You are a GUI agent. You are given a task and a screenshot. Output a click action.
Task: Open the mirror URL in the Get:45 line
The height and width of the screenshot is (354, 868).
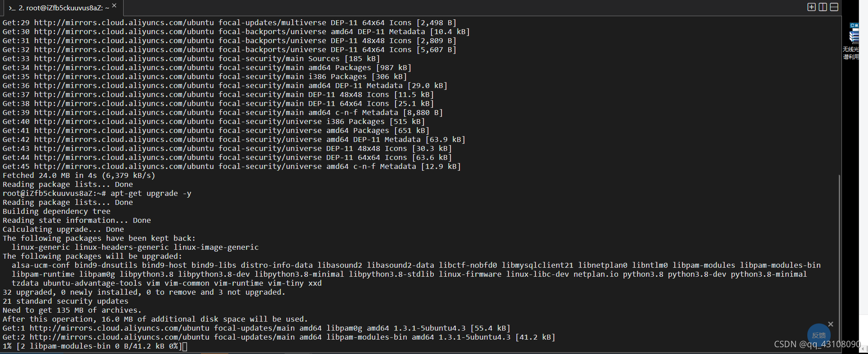pyautogui.click(x=124, y=166)
